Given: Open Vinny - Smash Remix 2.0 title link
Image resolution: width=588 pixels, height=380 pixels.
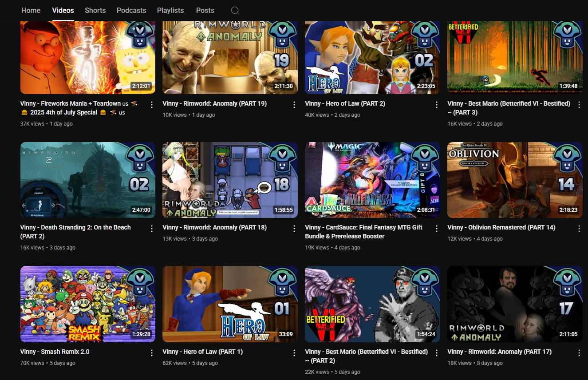Looking at the screenshot, I should point(55,352).
